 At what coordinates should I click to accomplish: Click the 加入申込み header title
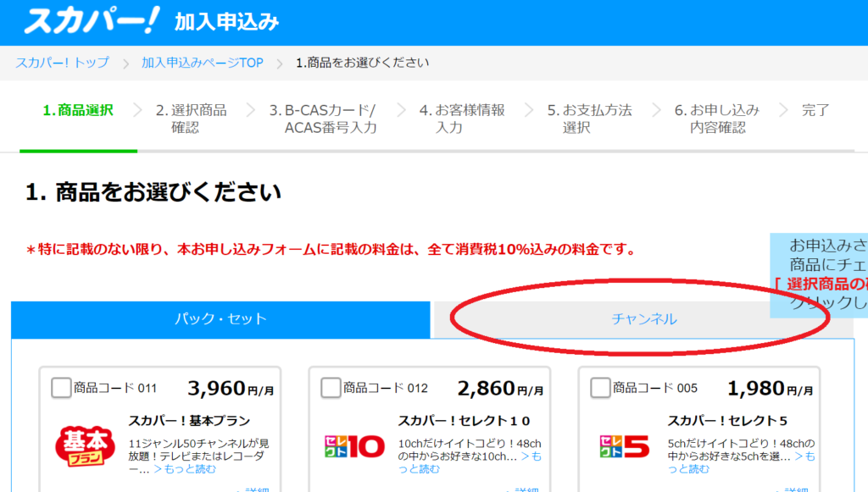[x=227, y=22]
